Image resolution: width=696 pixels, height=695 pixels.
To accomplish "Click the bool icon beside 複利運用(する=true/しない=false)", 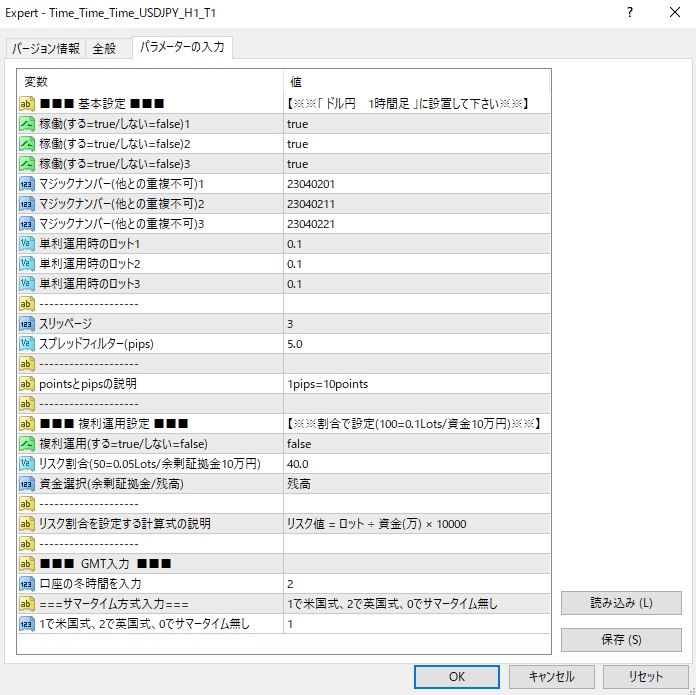I will pos(27,444).
